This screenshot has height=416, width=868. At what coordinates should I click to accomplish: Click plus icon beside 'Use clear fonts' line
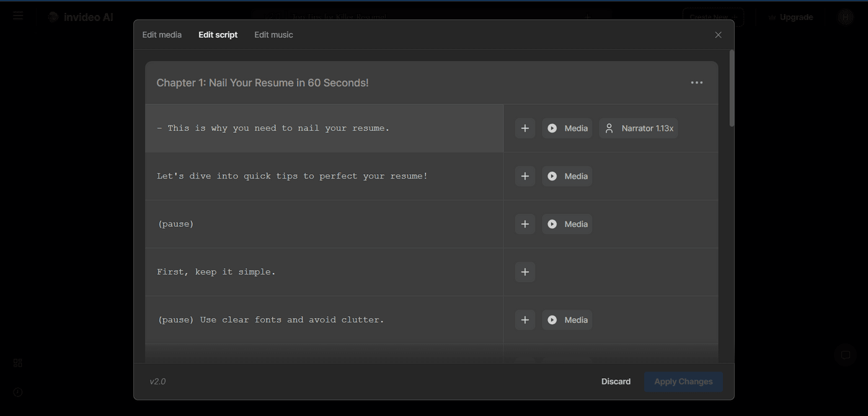click(525, 320)
